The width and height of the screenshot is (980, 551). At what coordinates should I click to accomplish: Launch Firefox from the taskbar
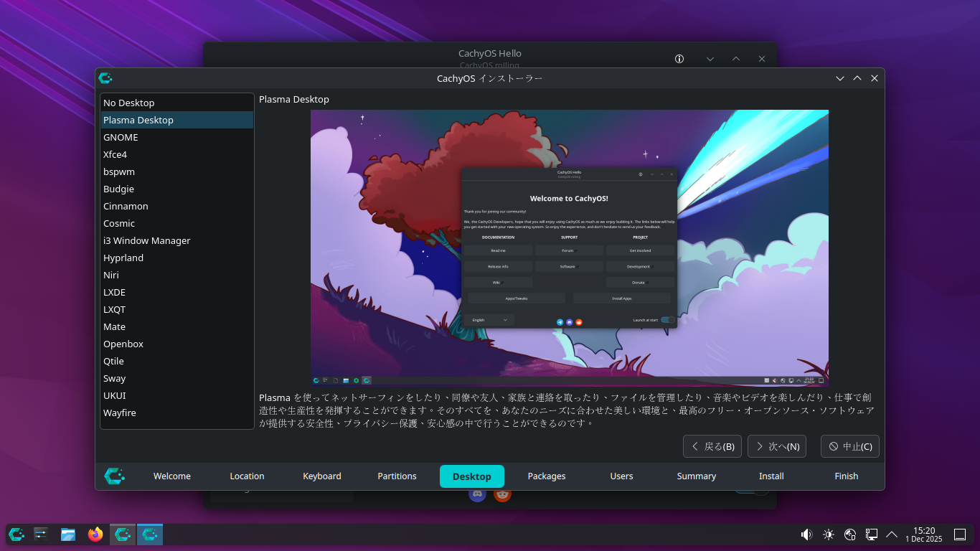[x=95, y=534]
